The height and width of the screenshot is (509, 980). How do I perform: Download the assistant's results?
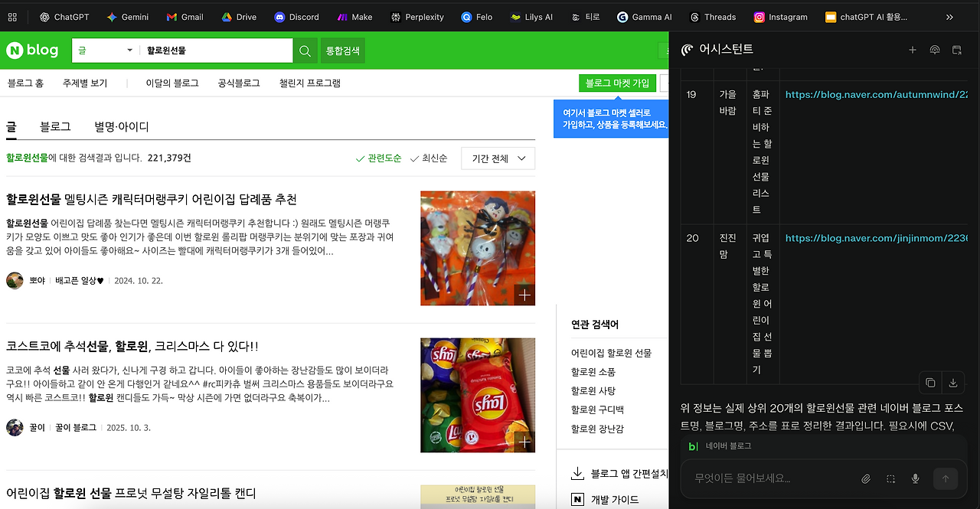pos(952,383)
